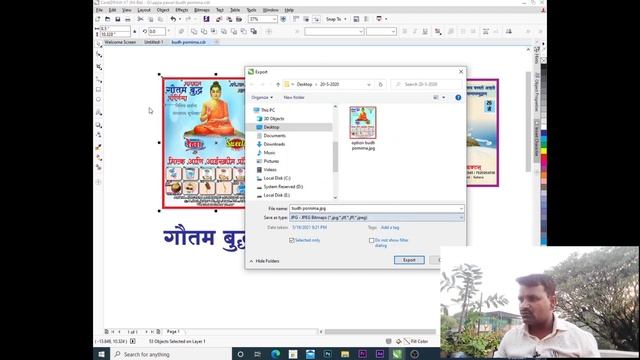Click the Search 20-5-2020 box

(426, 84)
